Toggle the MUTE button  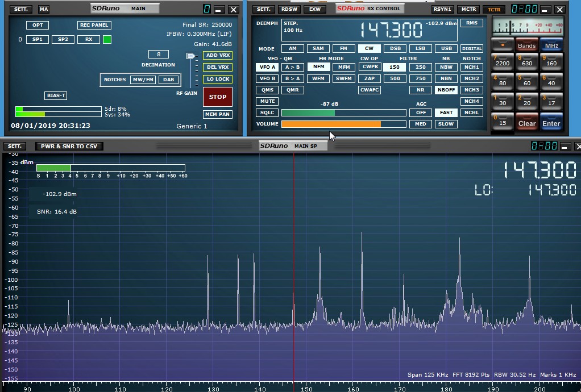[267, 101]
